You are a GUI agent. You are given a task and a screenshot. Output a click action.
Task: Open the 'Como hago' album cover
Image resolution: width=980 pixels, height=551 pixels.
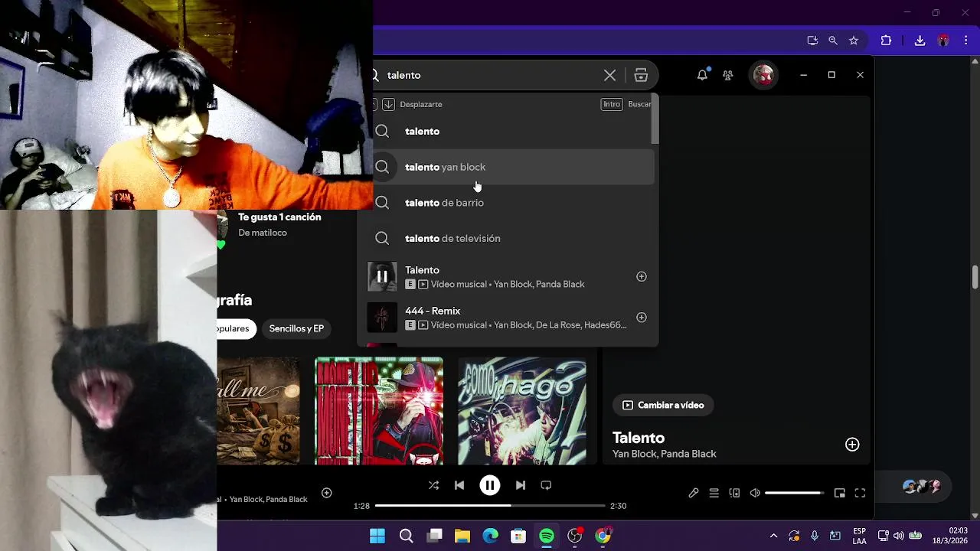pyautogui.click(x=522, y=411)
